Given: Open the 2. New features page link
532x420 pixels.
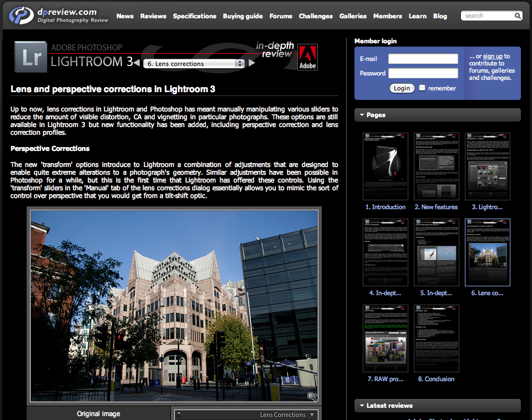Looking at the screenshot, I should click(437, 207).
